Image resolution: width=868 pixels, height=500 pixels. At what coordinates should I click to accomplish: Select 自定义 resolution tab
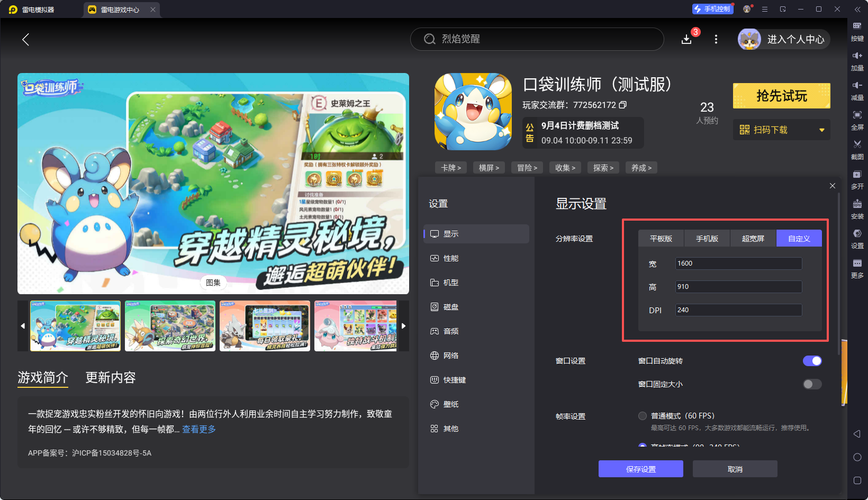point(799,239)
